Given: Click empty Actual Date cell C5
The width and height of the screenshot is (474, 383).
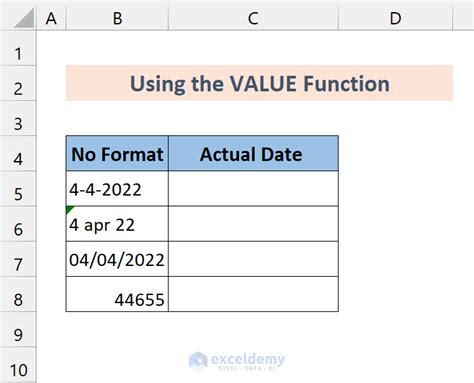Looking at the screenshot, I should (x=253, y=189).
